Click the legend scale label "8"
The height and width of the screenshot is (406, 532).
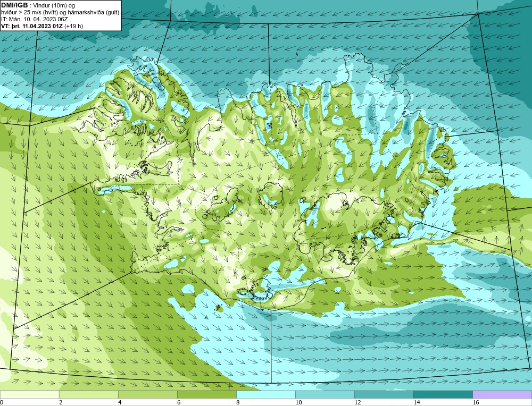237,403
